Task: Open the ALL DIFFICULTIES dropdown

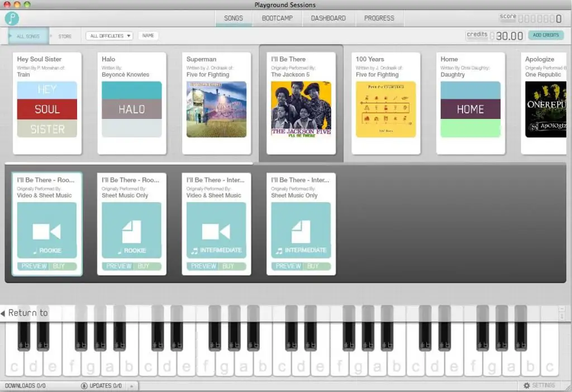Action: [109, 36]
